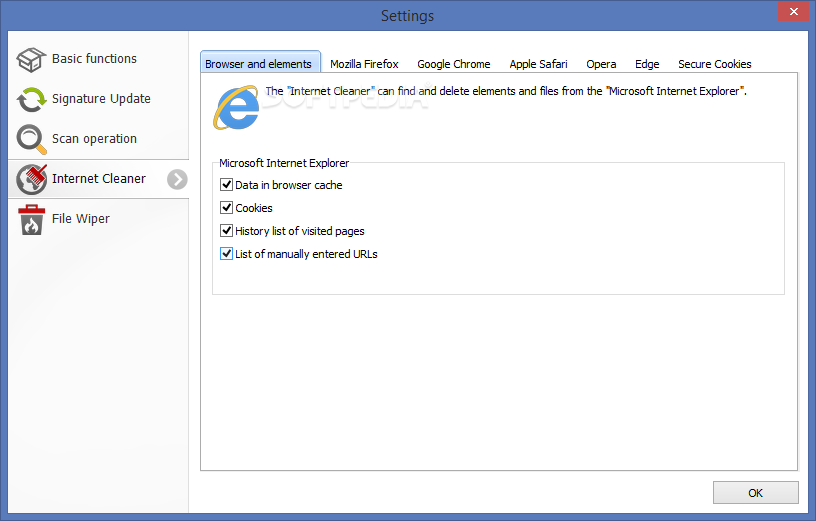816x521 pixels.
Task: Open the File Wiper section label
Action: point(81,219)
